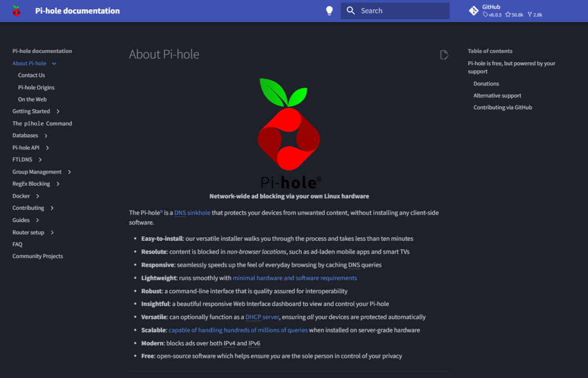The image size is (588, 378).
Task: Open minimal hardware and software requirements link
Action: 295,278
